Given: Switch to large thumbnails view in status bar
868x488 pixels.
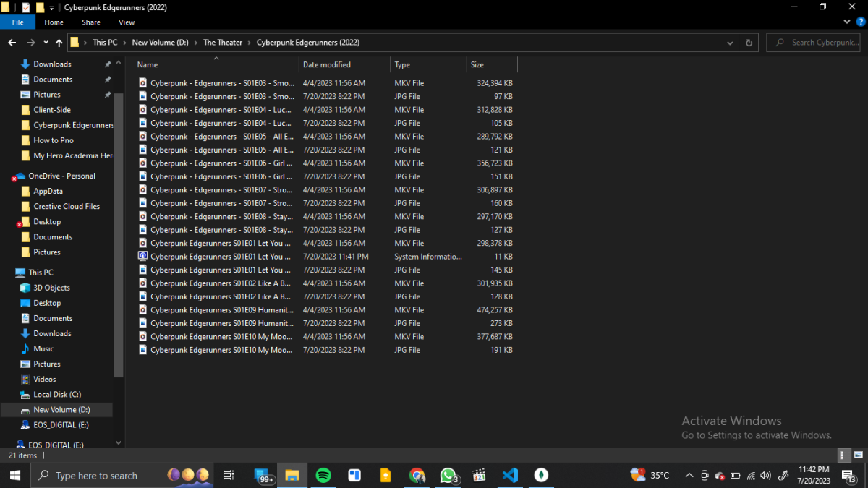Looking at the screenshot, I should [x=858, y=455].
